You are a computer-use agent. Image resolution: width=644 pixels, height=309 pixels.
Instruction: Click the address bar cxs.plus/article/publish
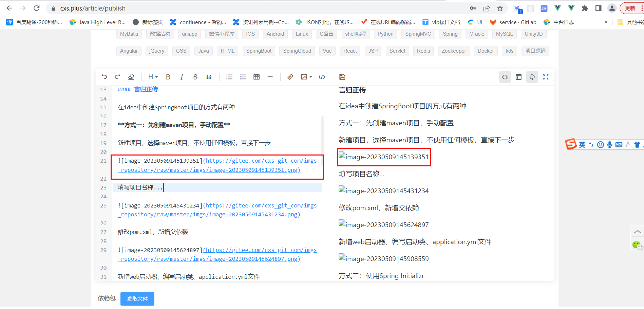pyautogui.click(x=93, y=8)
